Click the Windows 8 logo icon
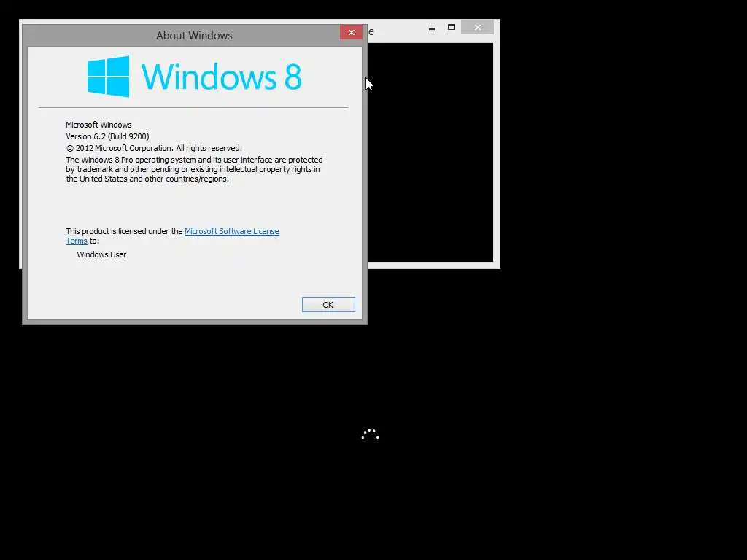Viewport: 747px width, 560px height. (108, 76)
